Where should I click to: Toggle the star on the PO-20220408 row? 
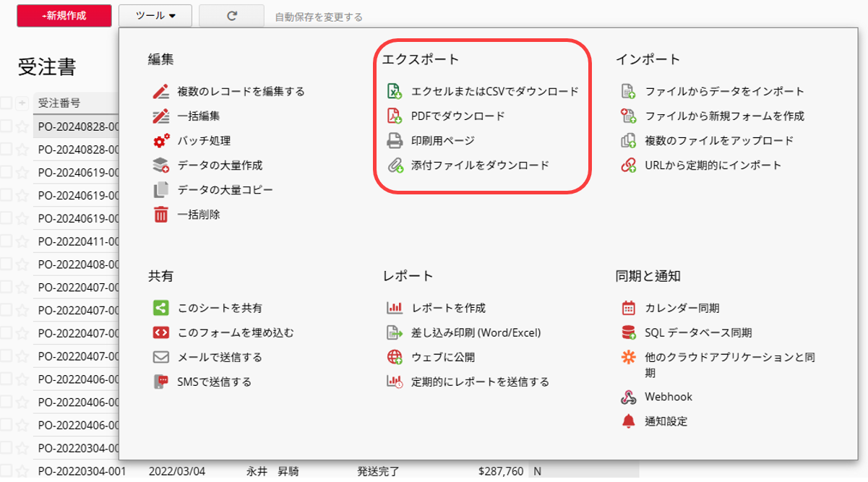(22, 264)
